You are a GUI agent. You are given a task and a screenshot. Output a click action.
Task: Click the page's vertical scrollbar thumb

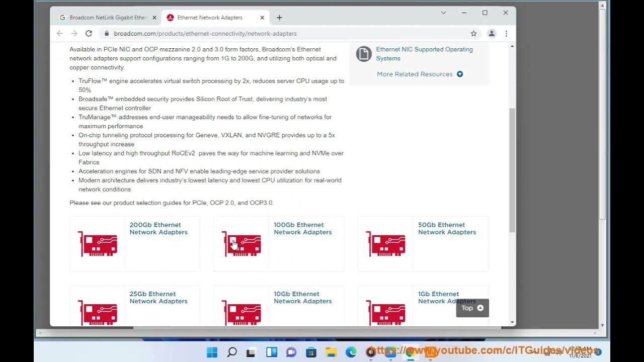[512, 170]
